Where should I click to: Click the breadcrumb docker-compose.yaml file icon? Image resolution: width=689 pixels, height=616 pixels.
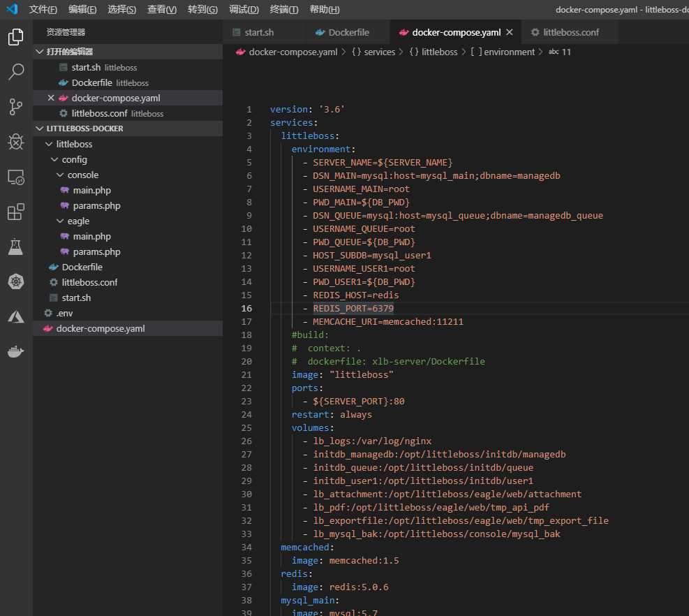(x=240, y=52)
